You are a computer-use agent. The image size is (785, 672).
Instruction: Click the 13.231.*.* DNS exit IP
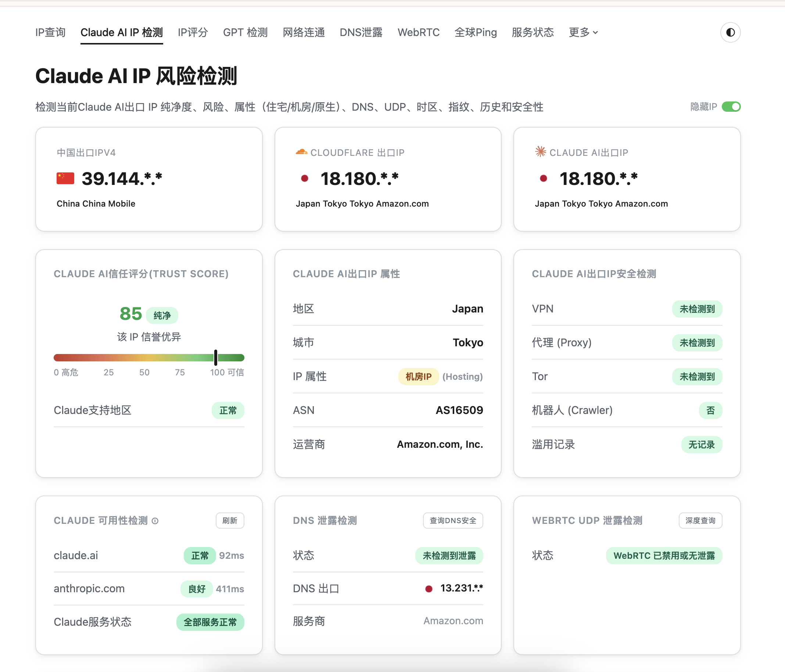[x=462, y=588]
